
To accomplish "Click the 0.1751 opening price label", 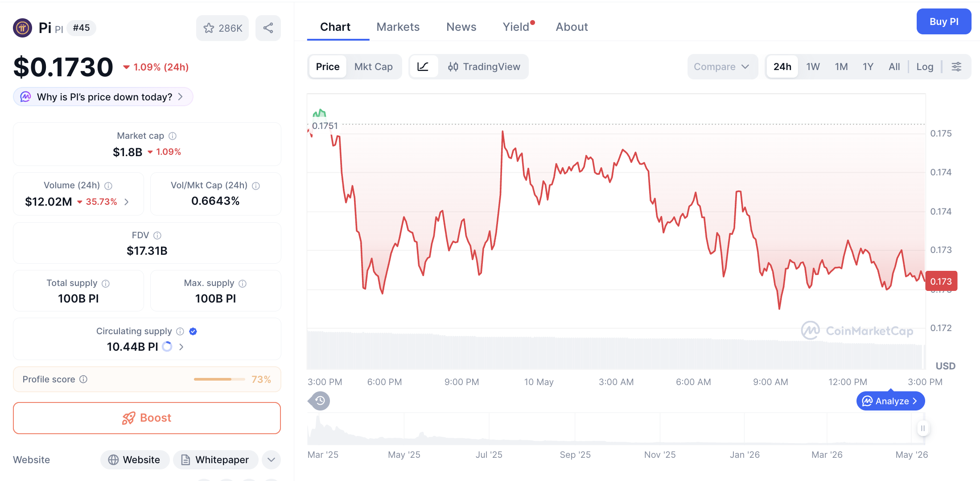I will [x=325, y=126].
